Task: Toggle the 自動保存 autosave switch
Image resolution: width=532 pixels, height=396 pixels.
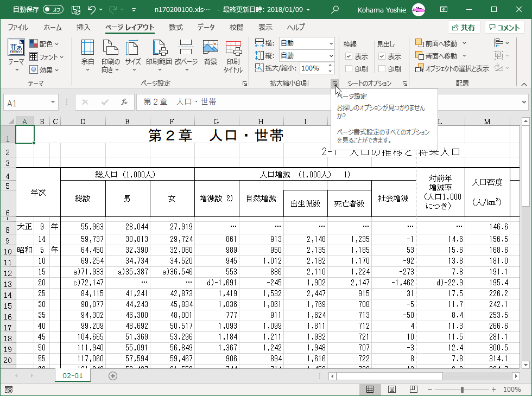Action: click(x=53, y=10)
